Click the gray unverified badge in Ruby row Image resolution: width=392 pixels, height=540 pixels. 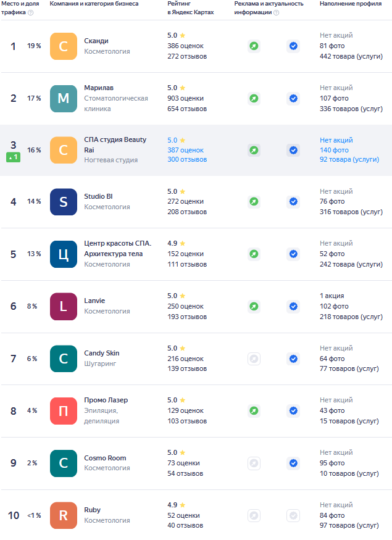coord(293,515)
